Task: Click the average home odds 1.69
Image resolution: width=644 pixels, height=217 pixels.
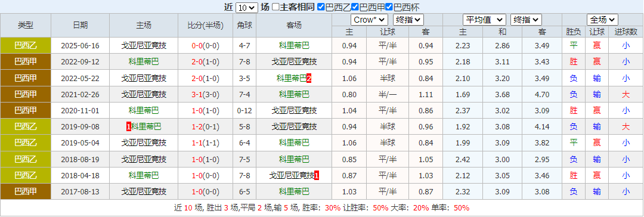Action: (463, 95)
